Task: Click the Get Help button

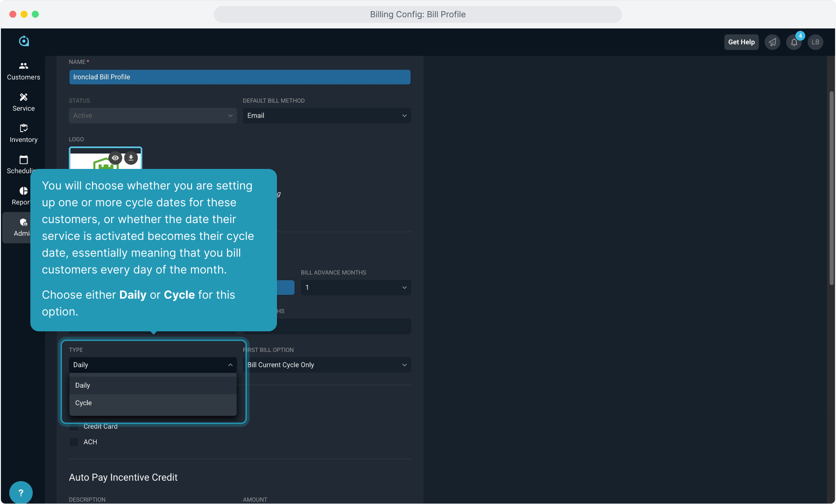Action: click(741, 42)
